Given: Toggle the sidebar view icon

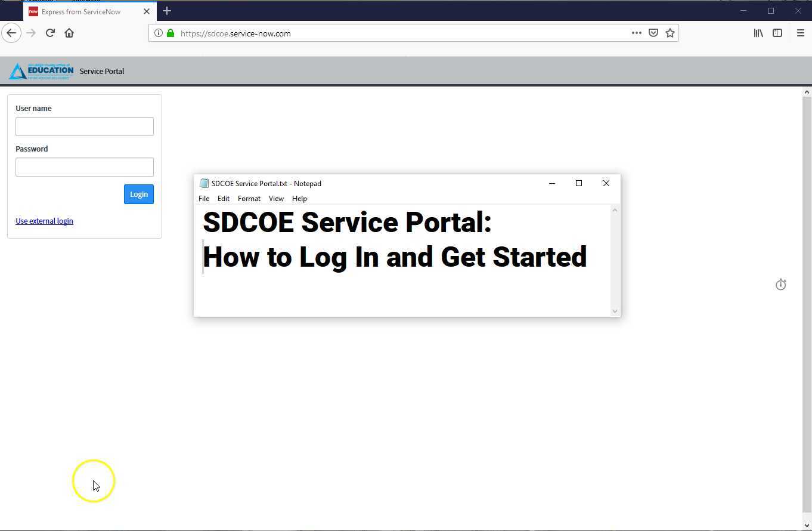Looking at the screenshot, I should [x=777, y=33].
